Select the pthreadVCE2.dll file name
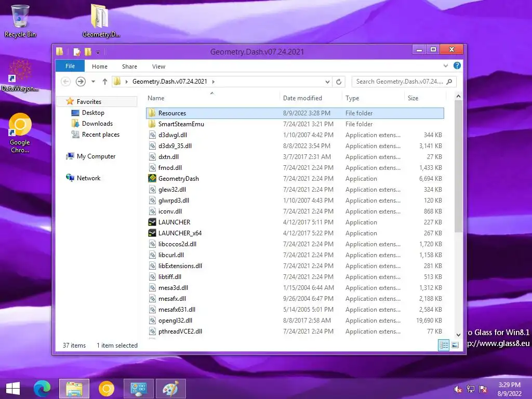The width and height of the screenshot is (532, 399). [180, 331]
